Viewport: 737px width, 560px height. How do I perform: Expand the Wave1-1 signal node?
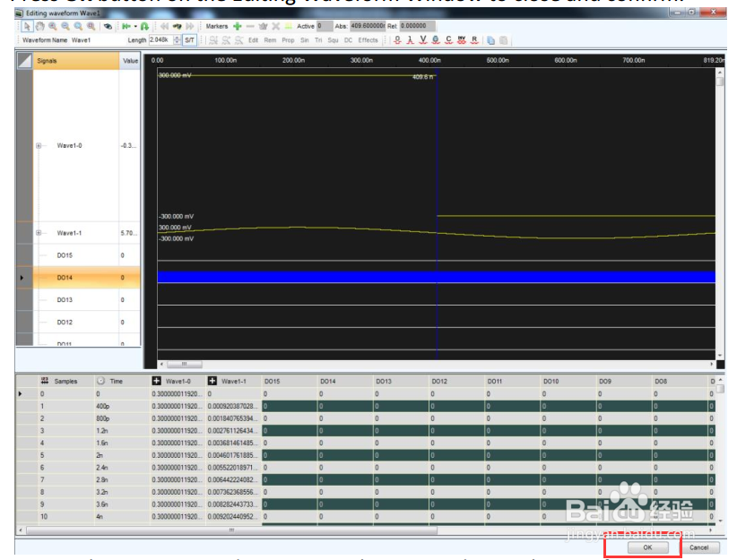pos(39,233)
